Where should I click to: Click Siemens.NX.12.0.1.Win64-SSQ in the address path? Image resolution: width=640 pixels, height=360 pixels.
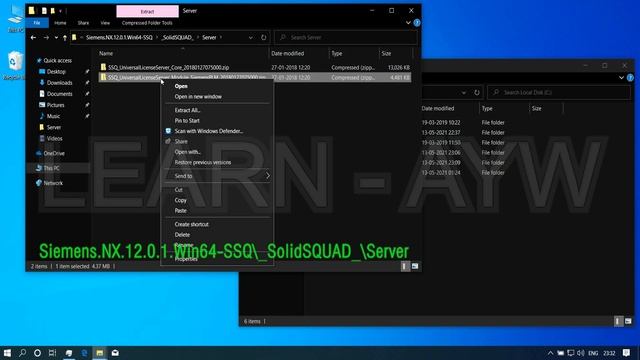119,38
